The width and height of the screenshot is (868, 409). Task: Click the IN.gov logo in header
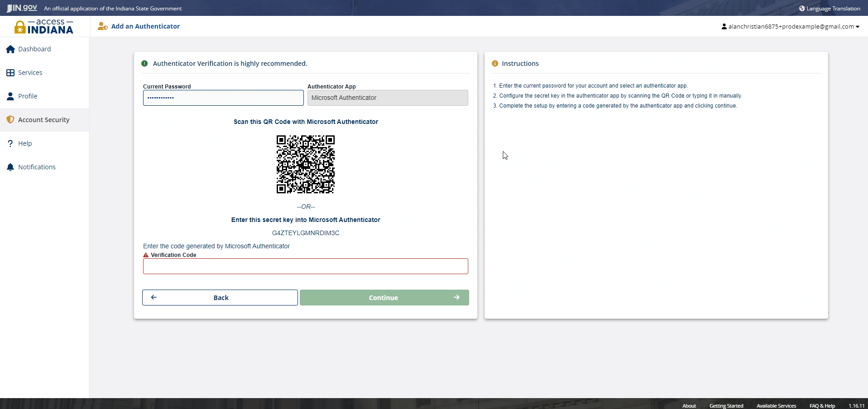(22, 8)
